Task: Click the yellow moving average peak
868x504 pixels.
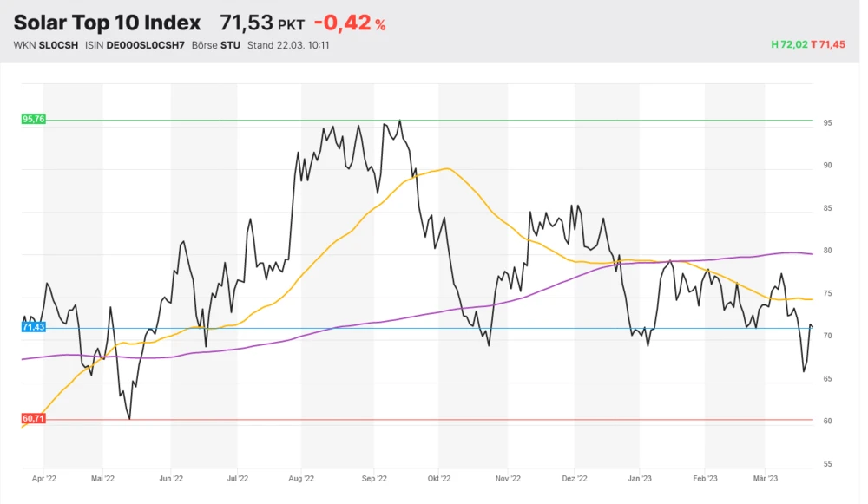Action: pos(447,168)
